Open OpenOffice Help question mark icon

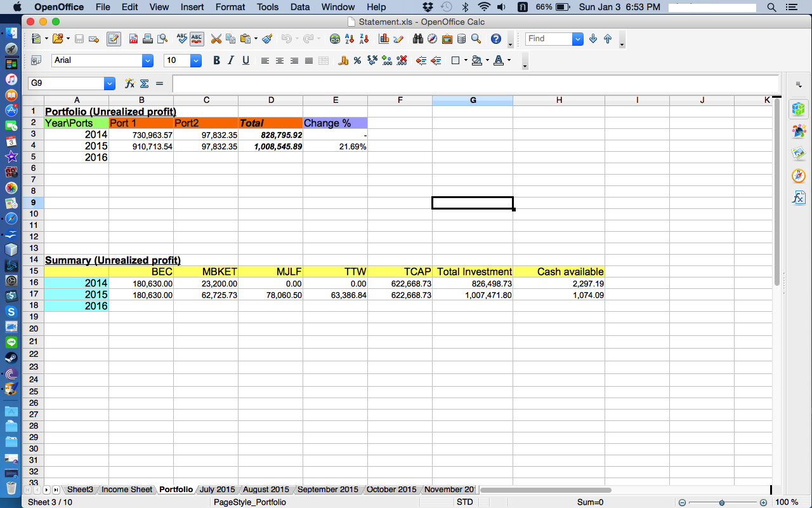pos(496,39)
